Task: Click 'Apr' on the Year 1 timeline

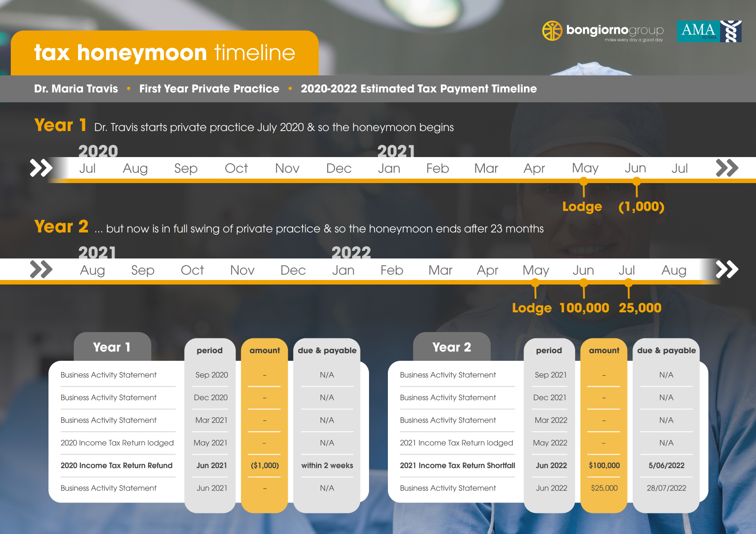Action: (534, 169)
